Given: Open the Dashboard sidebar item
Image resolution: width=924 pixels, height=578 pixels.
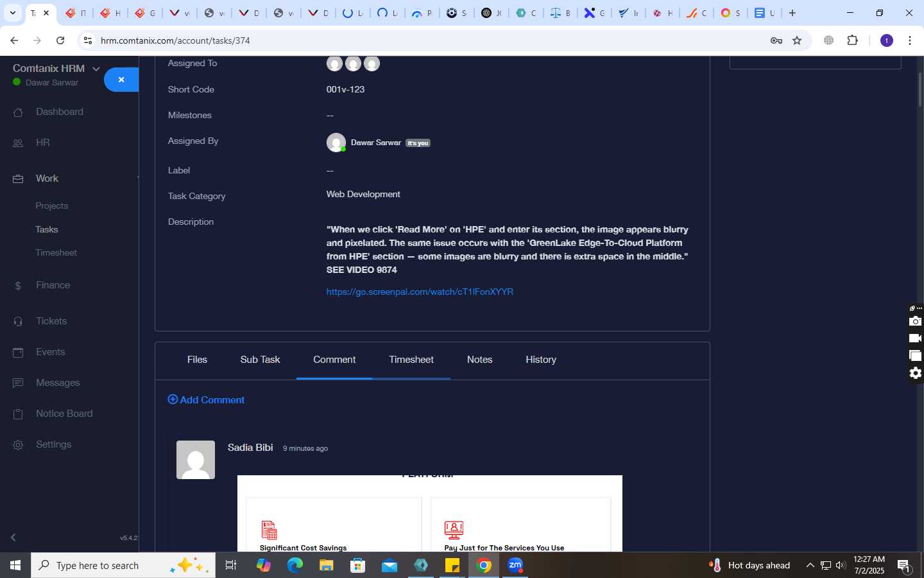Looking at the screenshot, I should (60, 112).
